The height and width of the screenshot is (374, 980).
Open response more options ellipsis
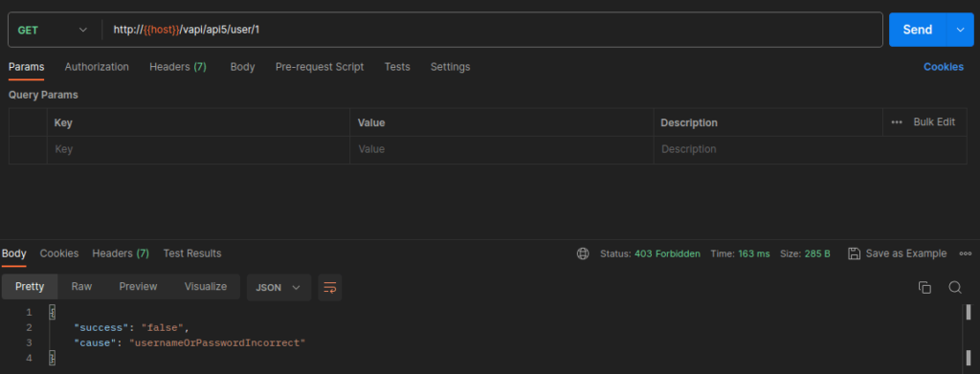click(966, 253)
